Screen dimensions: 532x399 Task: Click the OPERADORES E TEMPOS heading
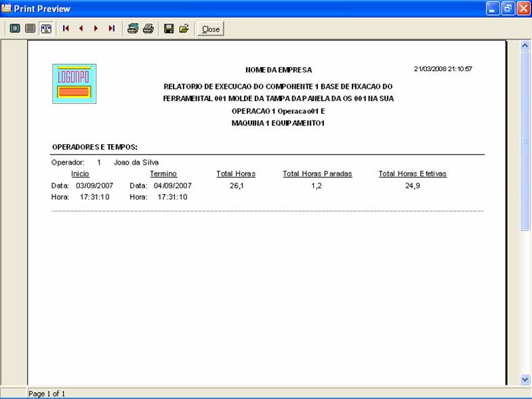click(95, 147)
